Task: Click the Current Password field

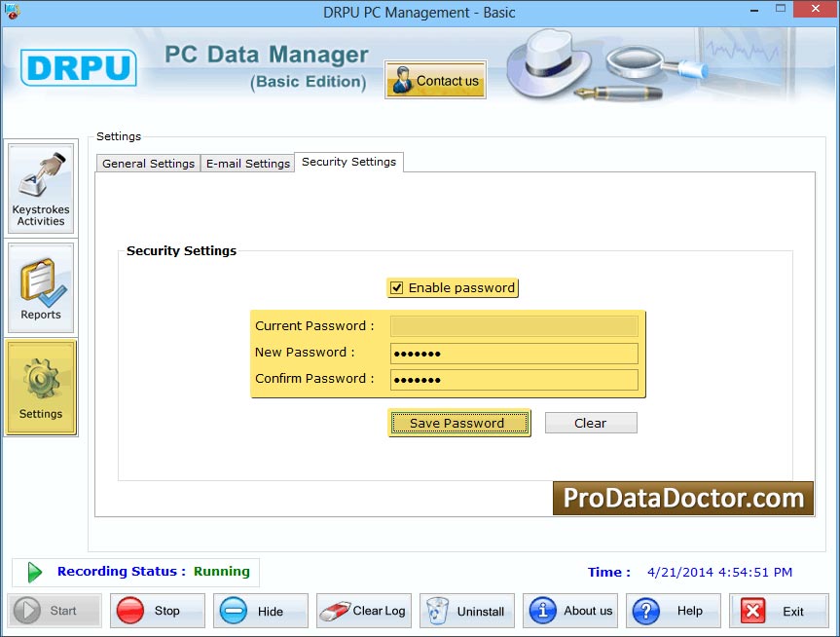Action: 514,326
